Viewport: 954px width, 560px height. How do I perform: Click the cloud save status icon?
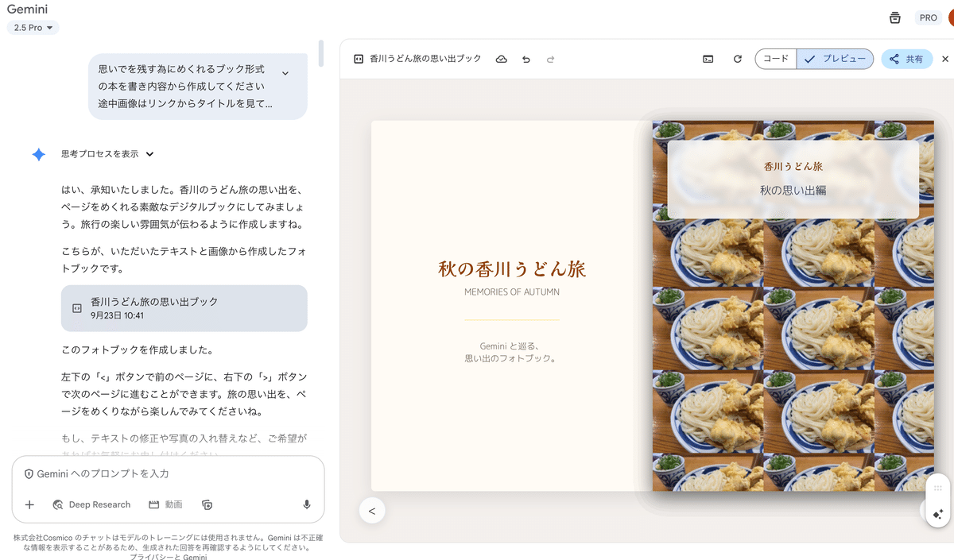tap(502, 60)
